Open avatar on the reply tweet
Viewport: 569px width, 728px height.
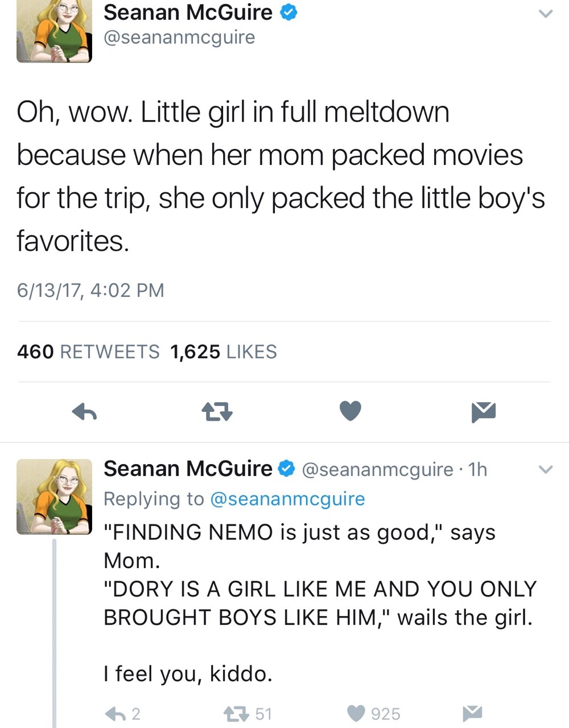(x=54, y=497)
